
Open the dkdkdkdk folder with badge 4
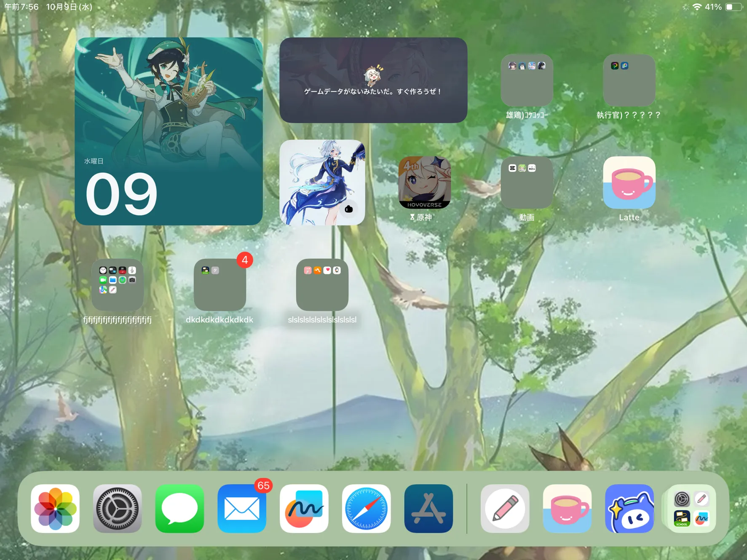[220, 285]
